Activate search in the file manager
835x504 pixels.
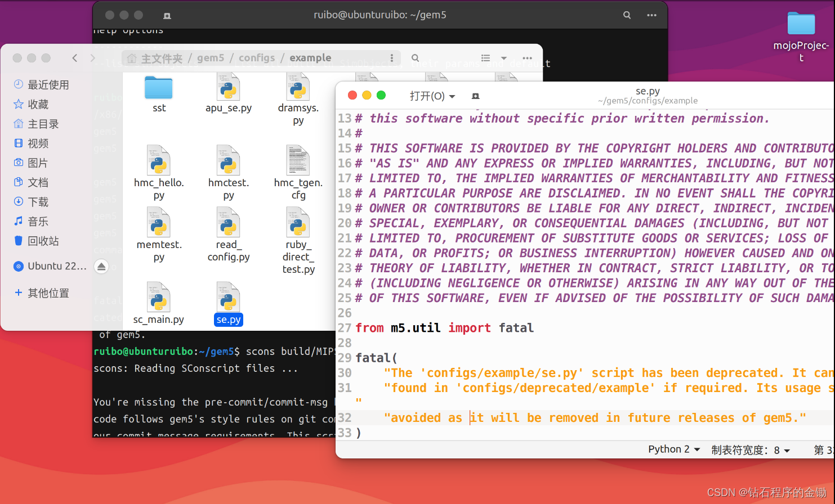(x=415, y=57)
